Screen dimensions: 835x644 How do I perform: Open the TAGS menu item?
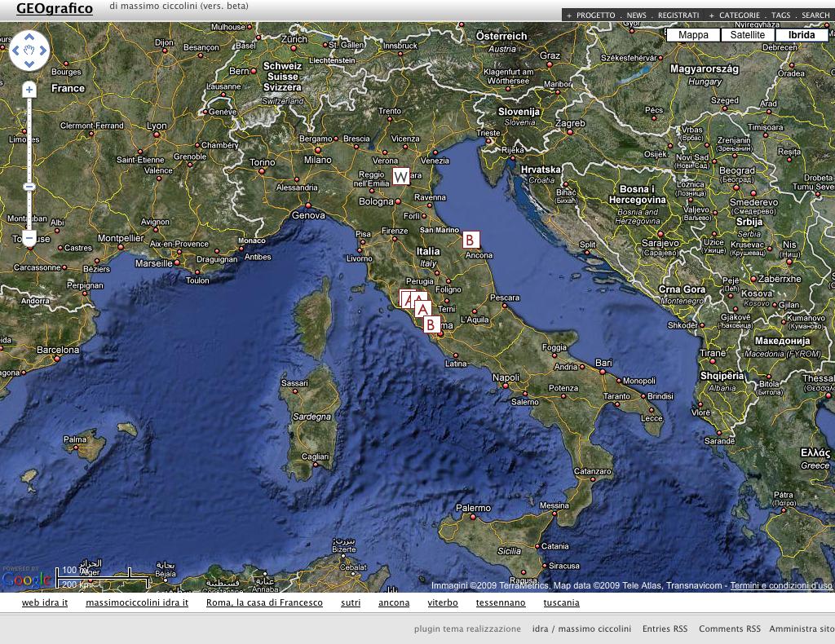(780, 15)
